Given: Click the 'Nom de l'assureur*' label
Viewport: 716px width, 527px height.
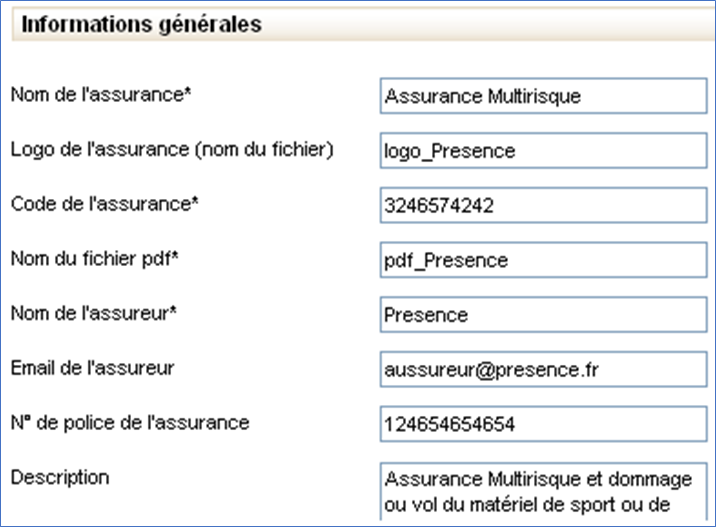Looking at the screenshot, I should (101, 313).
